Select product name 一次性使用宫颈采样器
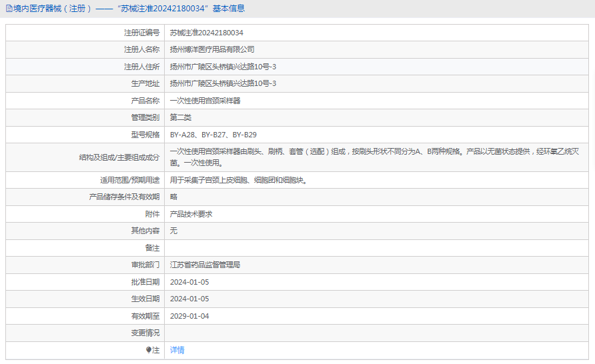Viewport: 595px width, 364px height. click(205, 101)
